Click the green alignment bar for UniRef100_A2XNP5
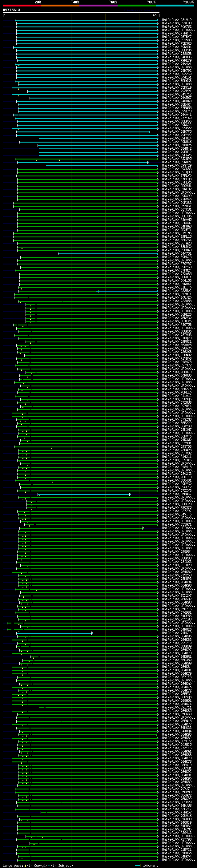 (x=87, y=159)
